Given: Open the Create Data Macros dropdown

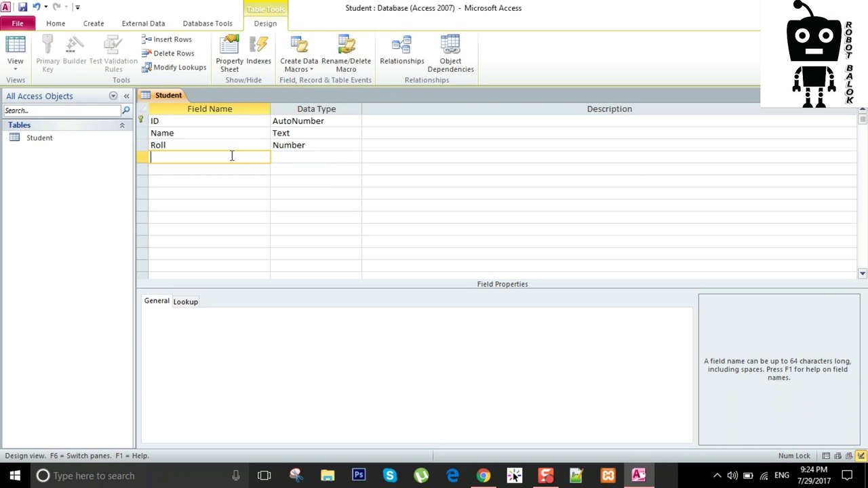Looking at the screenshot, I should (299, 54).
